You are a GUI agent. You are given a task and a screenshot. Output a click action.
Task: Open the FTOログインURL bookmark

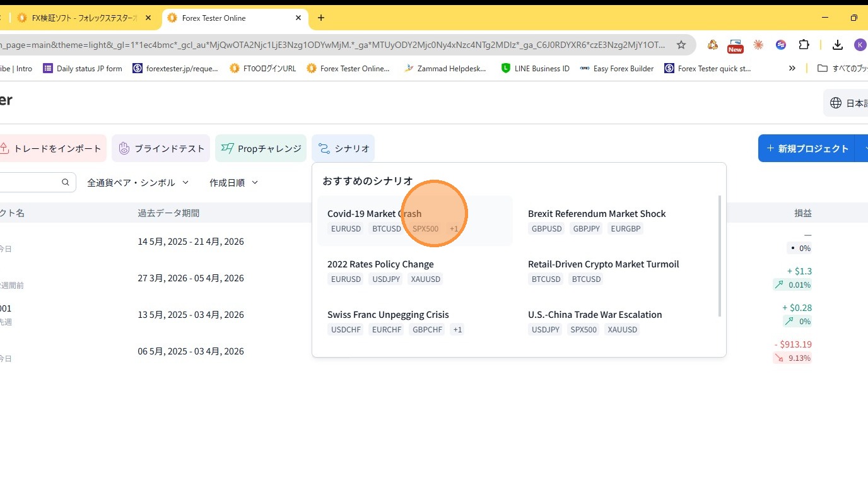(x=262, y=68)
